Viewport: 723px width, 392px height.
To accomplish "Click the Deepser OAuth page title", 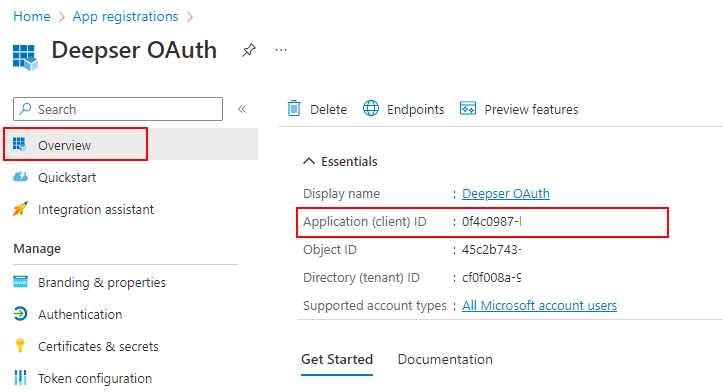I will click(134, 50).
